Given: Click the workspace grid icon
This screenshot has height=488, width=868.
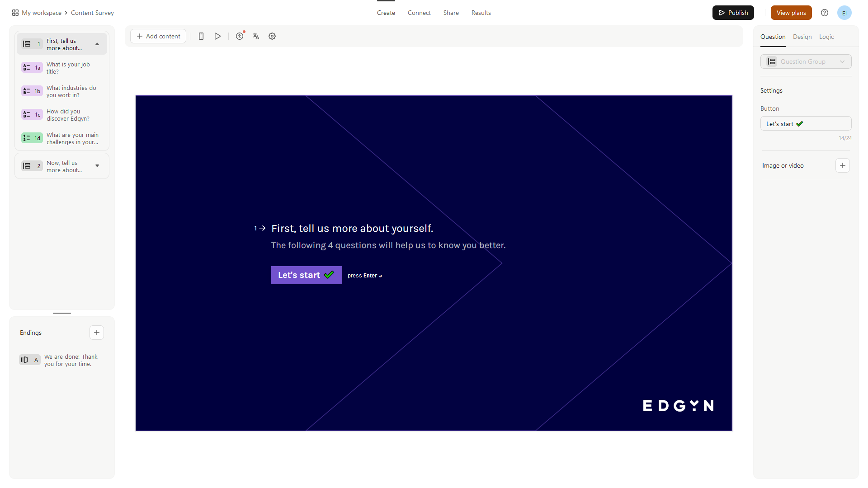Looking at the screenshot, I should coord(15,13).
